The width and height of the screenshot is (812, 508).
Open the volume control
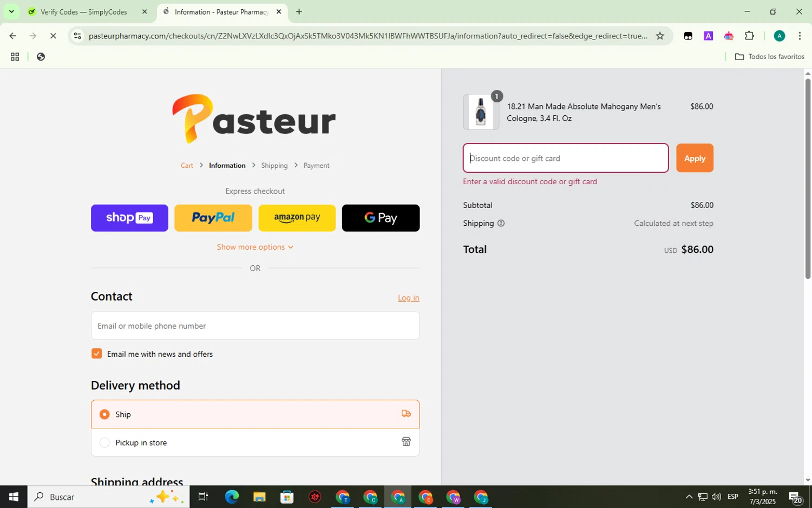(716, 497)
